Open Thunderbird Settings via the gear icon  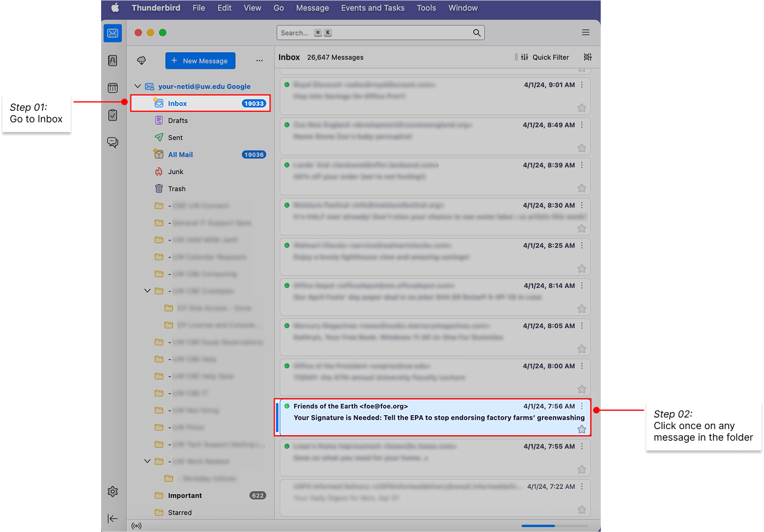pyautogui.click(x=113, y=491)
